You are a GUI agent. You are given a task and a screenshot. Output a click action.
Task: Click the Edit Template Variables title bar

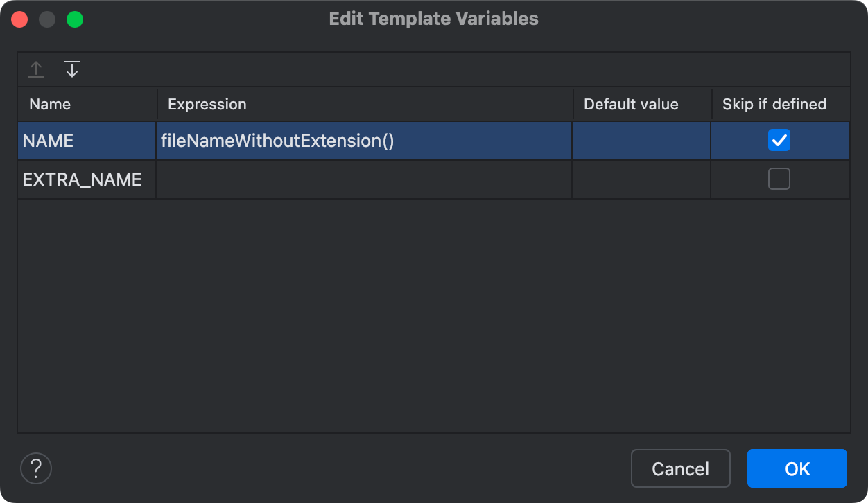434,19
